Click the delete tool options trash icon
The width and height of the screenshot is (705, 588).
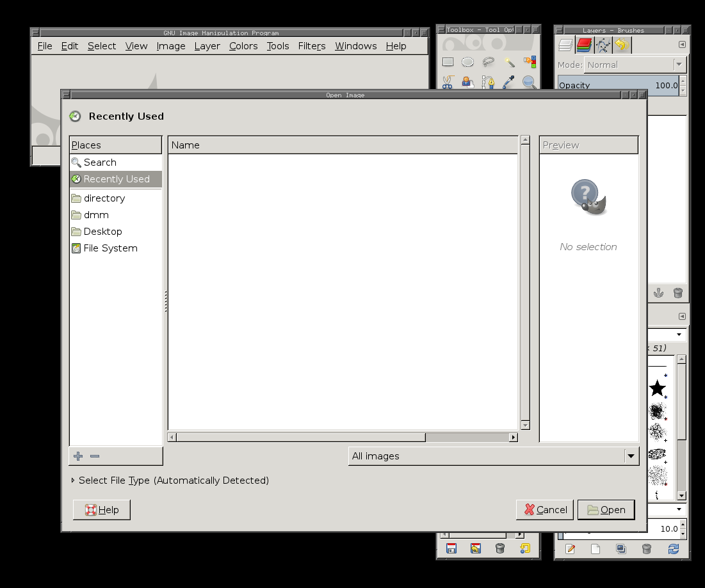coord(500,548)
